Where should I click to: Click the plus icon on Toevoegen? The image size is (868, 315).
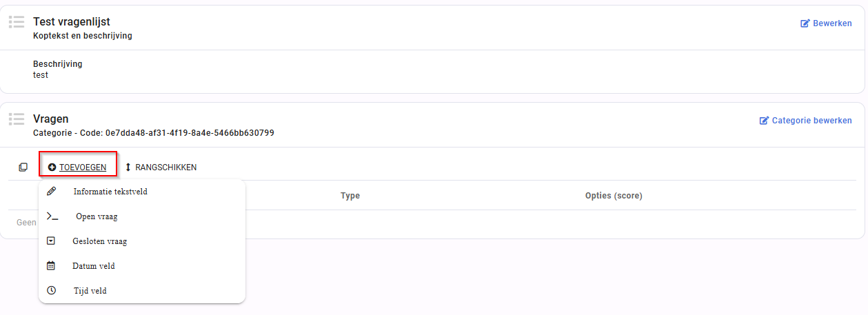(52, 167)
